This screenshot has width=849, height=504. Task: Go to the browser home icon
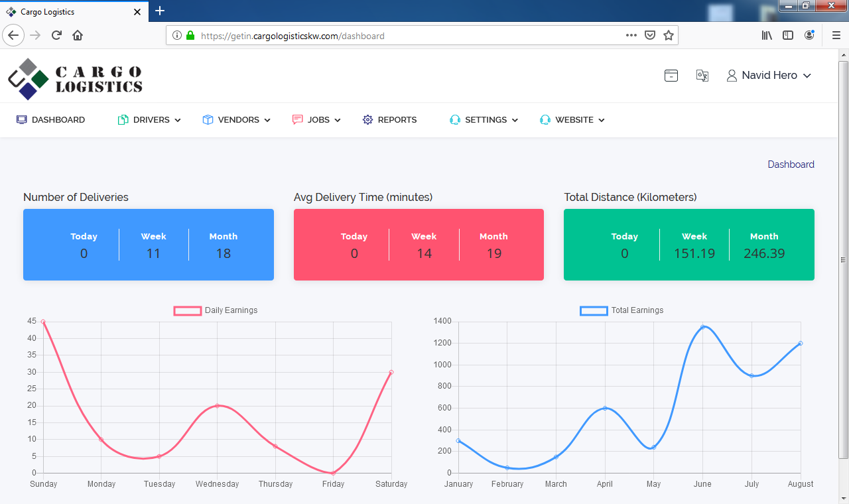point(78,36)
